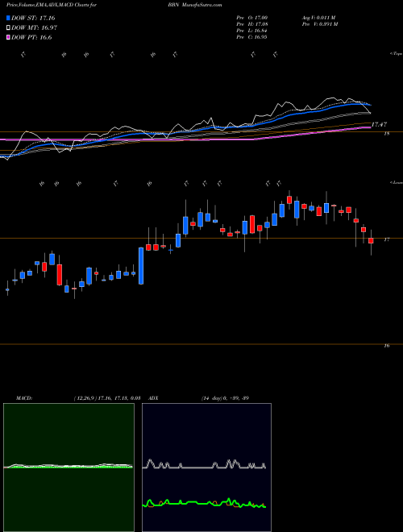Click the 17 axis label on candlestick chart

(x=386, y=239)
